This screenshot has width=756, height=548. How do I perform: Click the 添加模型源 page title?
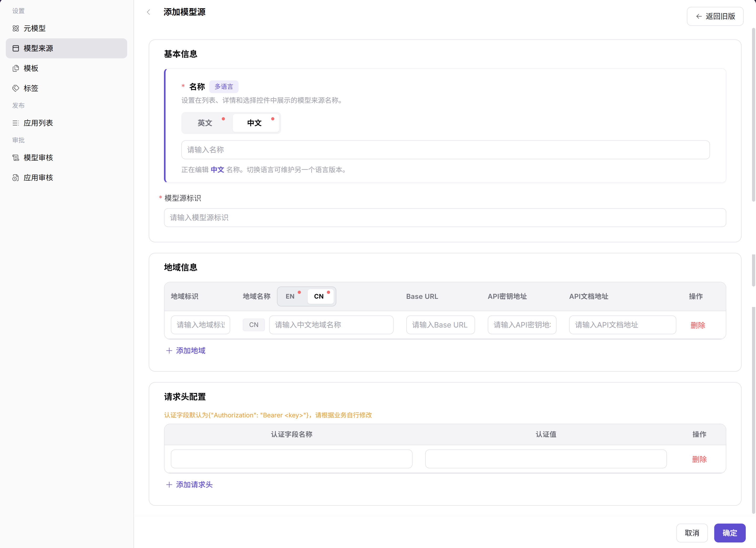(x=185, y=12)
